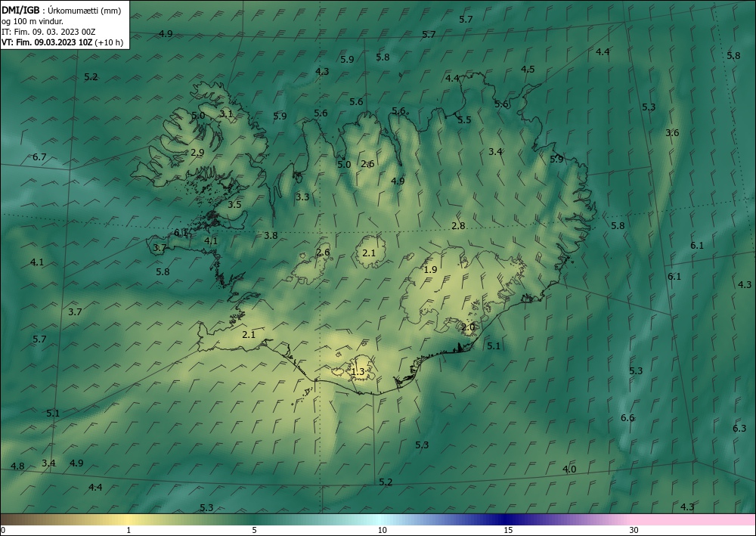Select the 'og 100 m vindur.' subtitle line
This screenshot has width=756, height=536.
(33, 21)
